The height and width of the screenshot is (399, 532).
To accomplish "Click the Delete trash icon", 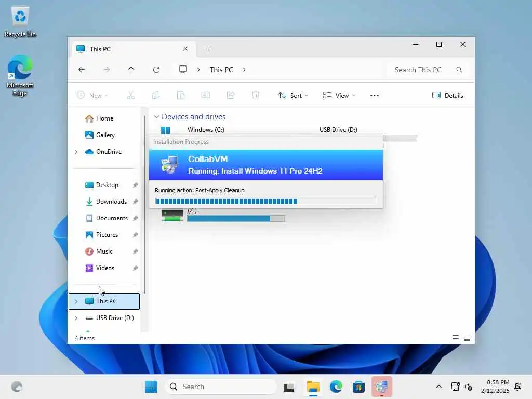I will [256, 96].
